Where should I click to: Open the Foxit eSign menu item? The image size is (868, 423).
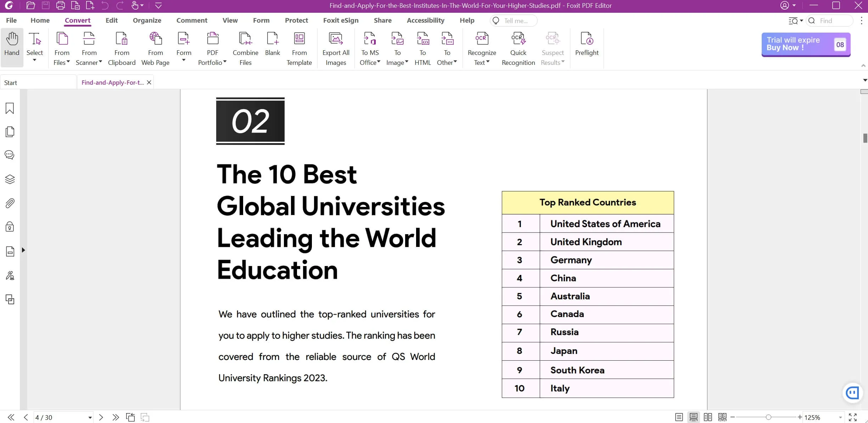[x=341, y=20]
